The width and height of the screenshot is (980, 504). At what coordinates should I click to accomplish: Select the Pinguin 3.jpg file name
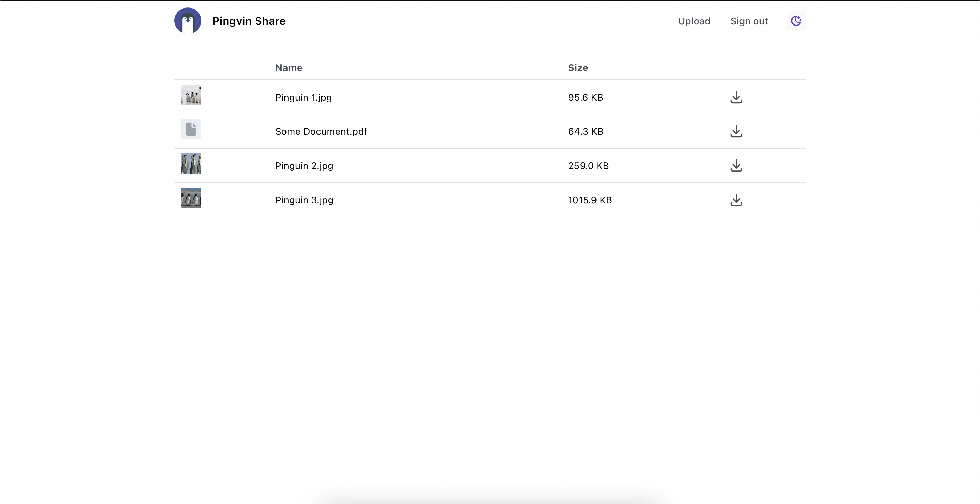[304, 200]
